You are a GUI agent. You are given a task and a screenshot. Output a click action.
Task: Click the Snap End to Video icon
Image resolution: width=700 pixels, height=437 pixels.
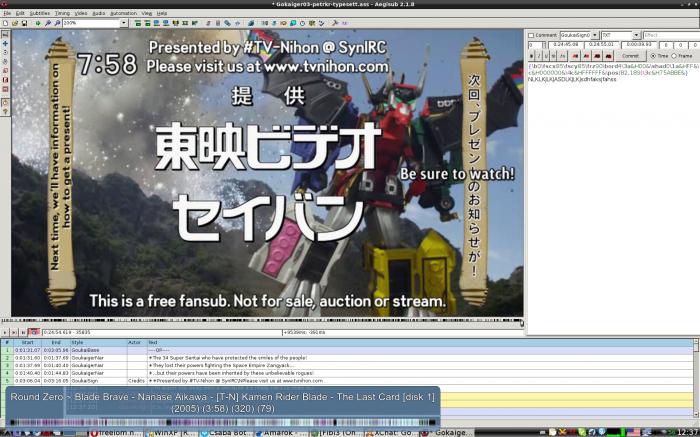click(166, 23)
